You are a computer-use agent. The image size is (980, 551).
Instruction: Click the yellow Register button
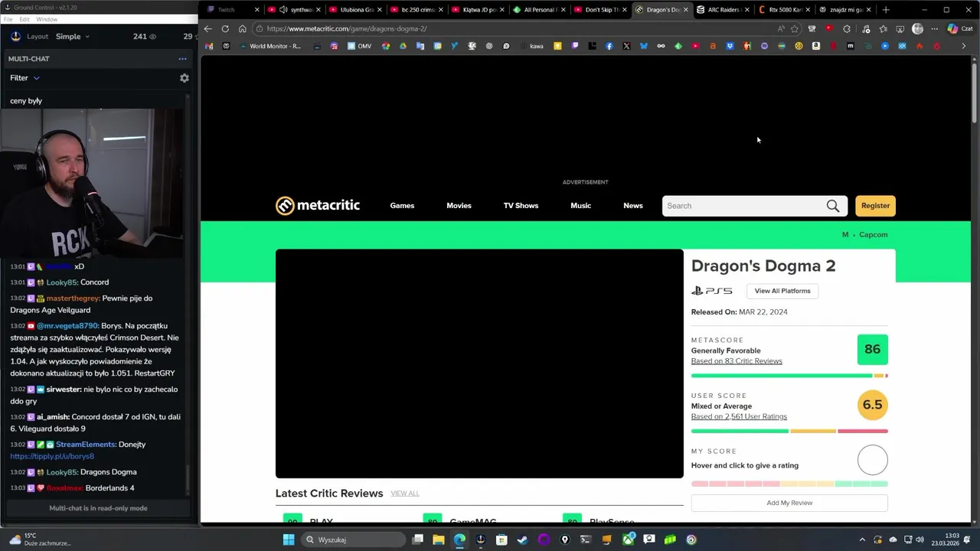point(875,206)
